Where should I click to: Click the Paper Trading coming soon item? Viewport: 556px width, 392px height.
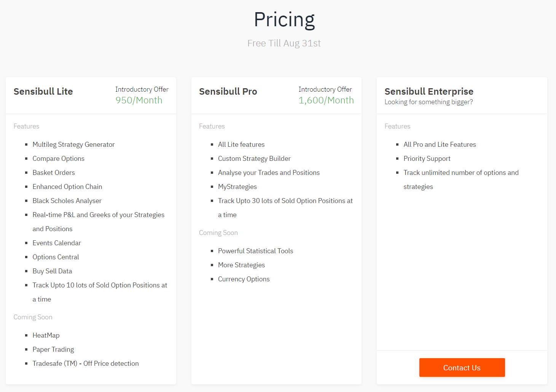53,349
